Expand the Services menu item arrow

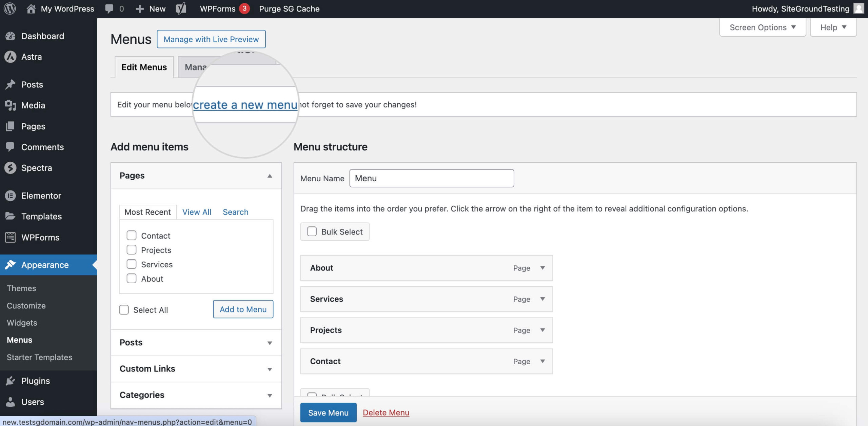point(542,299)
